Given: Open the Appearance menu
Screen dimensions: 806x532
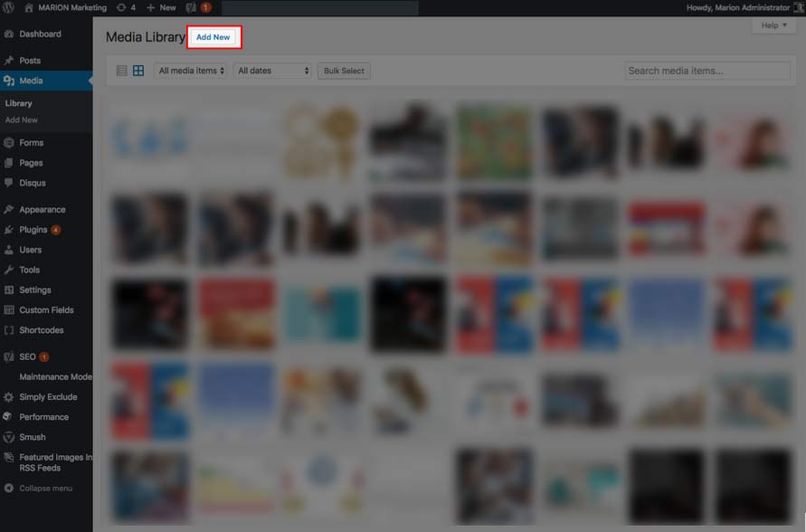Looking at the screenshot, I should 42,210.
